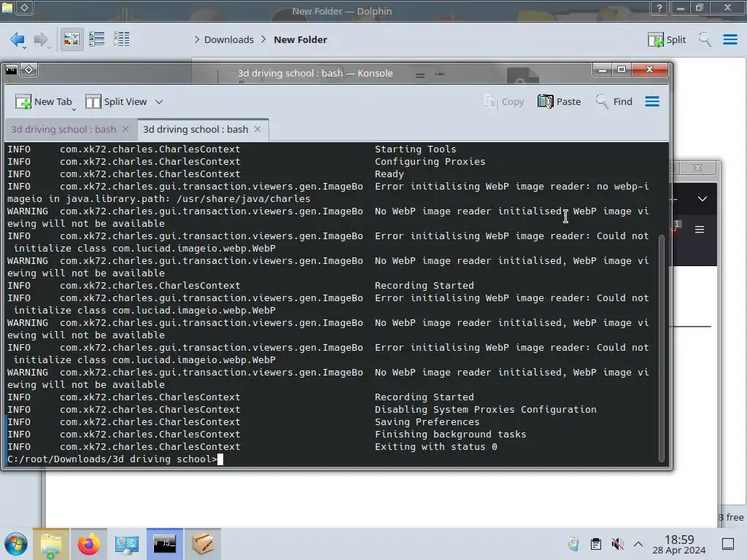
Task: Close the second bash tab
Action: (x=258, y=130)
